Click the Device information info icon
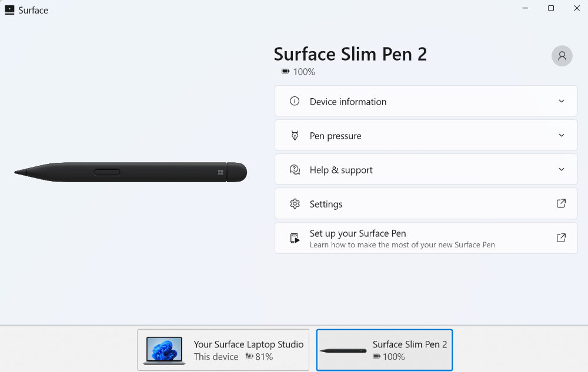Image resolution: width=588 pixels, height=372 pixels. pos(295,101)
